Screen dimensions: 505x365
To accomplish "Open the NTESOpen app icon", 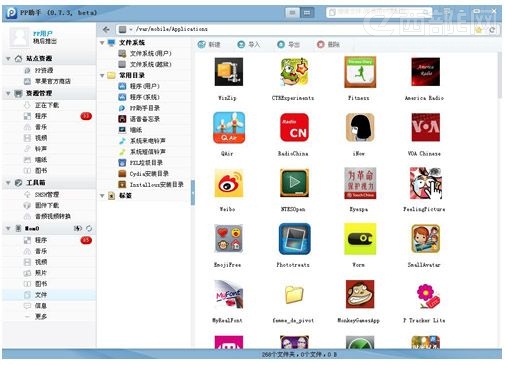I will [x=294, y=183].
